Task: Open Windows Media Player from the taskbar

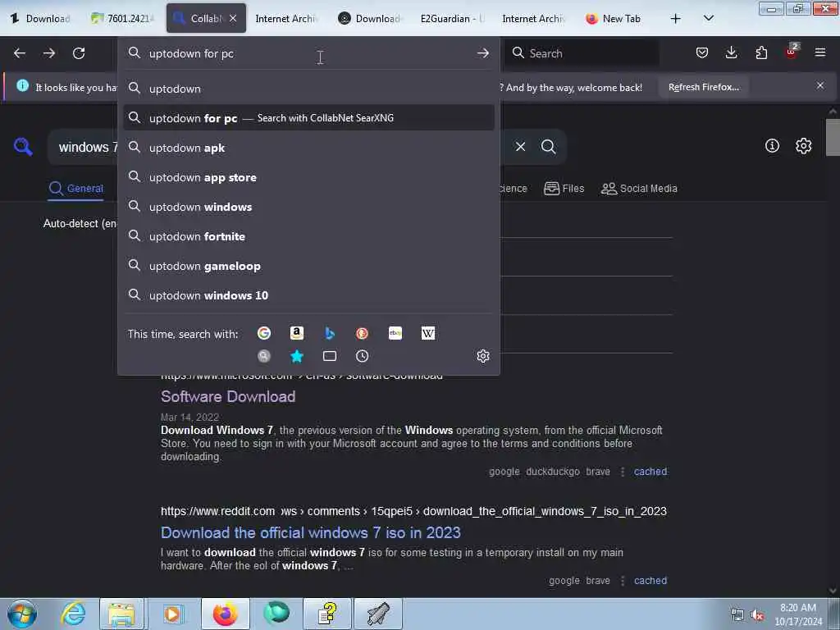Action: click(x=172, y=614)
